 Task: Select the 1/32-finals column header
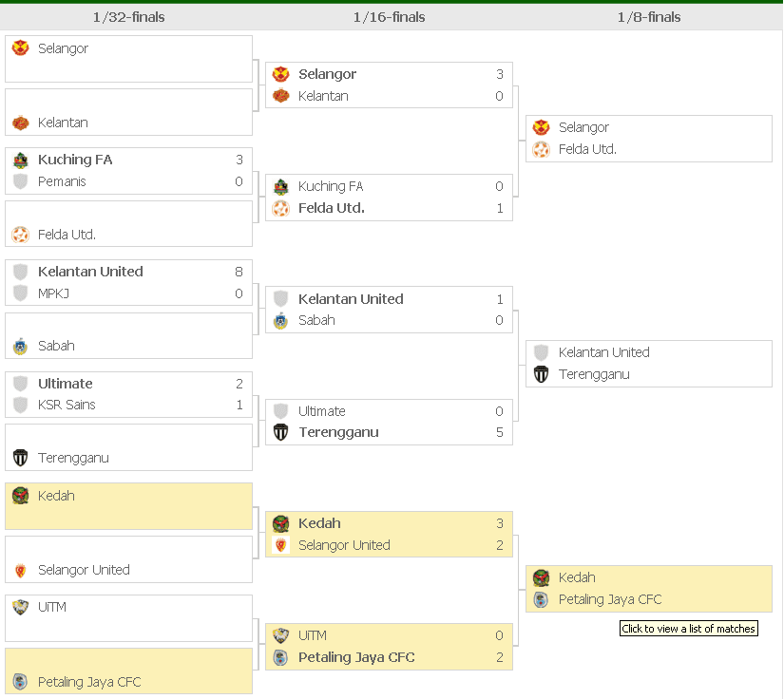(130, 17)
